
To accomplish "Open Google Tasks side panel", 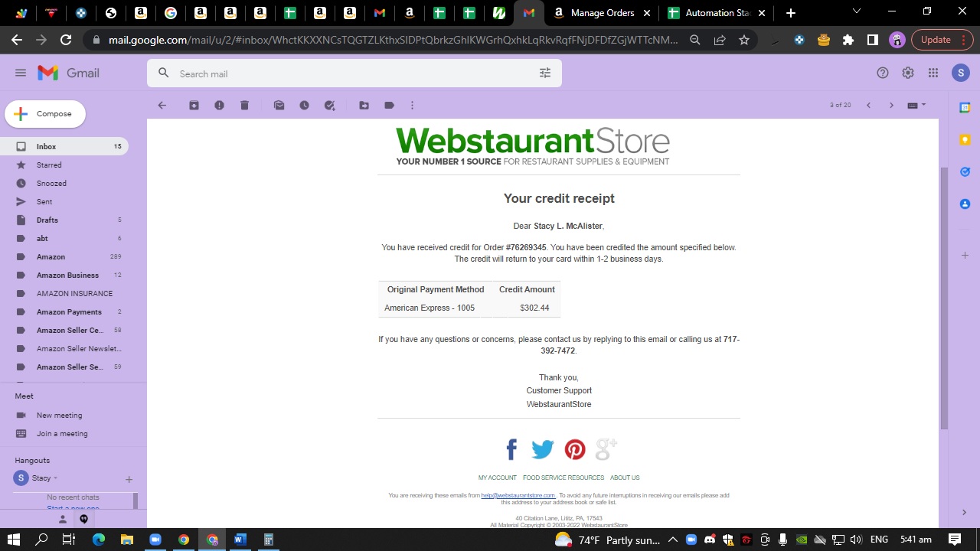I will pos(965,172).
